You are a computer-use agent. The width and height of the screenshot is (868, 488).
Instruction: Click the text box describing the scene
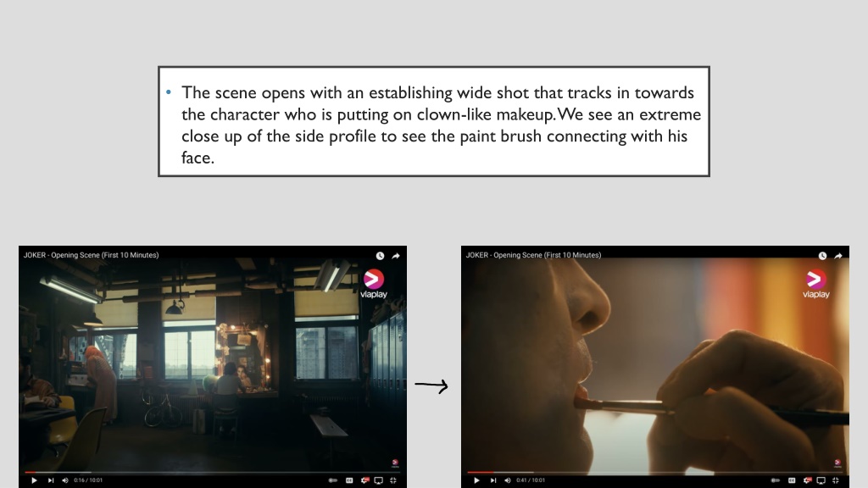[x=434, y=122]
